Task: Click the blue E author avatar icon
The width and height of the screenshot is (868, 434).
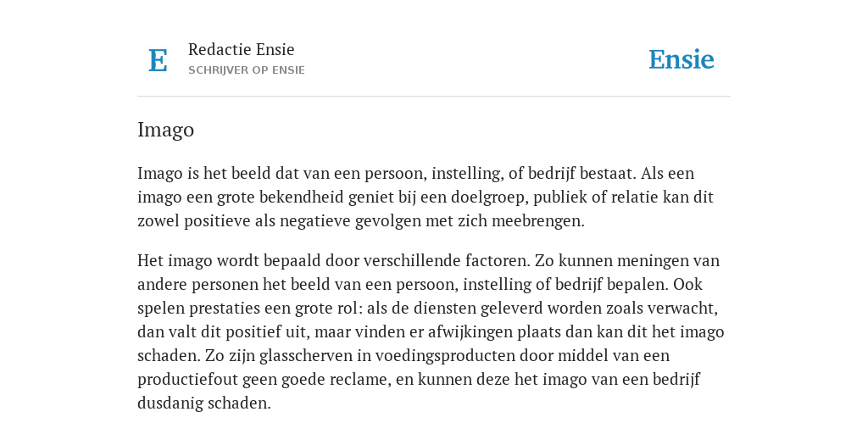Action: coord(158,60)
